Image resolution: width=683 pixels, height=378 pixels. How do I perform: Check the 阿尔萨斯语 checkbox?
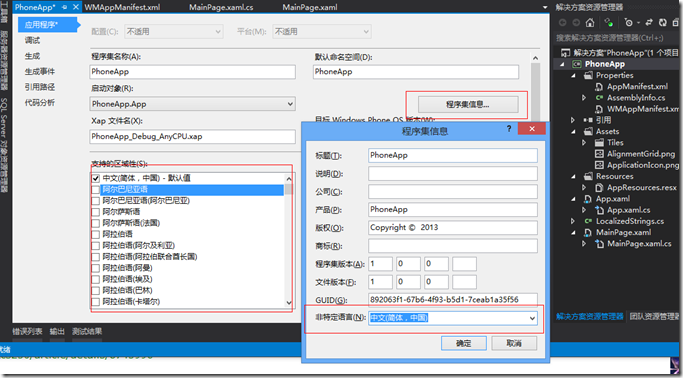[96, 212]
